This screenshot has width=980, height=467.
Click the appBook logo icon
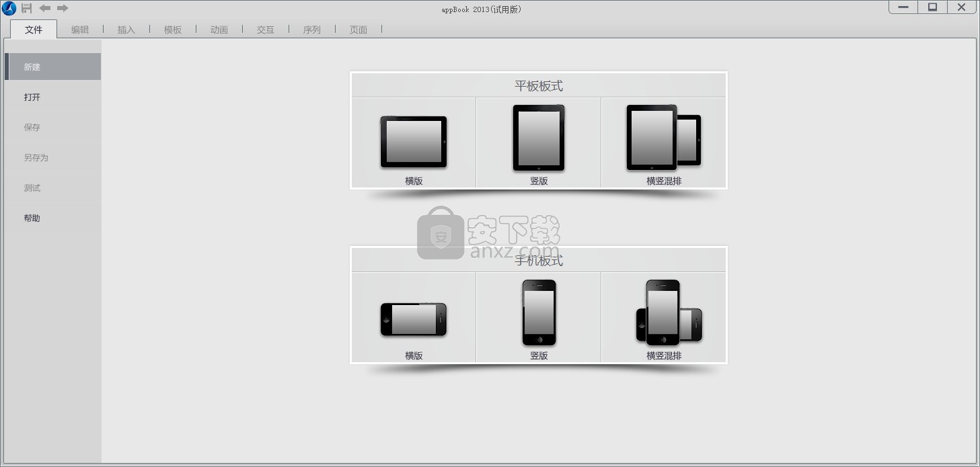point(9,9)
